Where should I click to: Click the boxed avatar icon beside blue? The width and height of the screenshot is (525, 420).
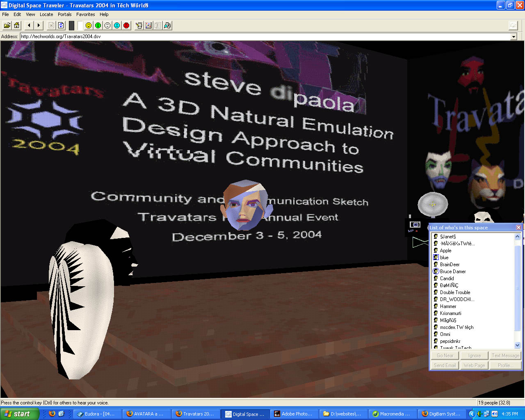pyautogui.click(x=436, y=257)
